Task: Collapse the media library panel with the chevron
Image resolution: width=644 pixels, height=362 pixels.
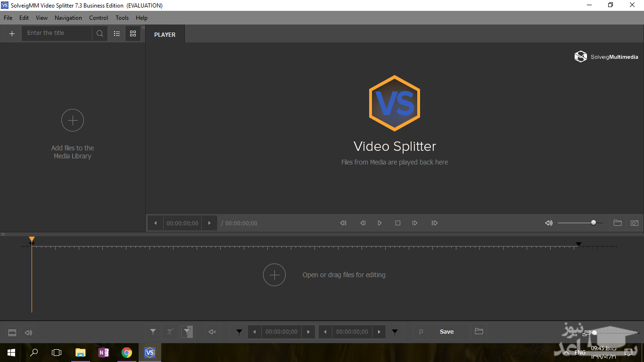Action: click(143, 28)
